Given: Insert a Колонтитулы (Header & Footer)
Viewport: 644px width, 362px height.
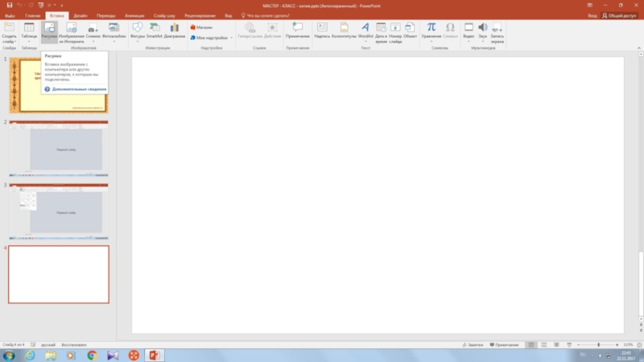Looking at the screenshot, I should (x=344, y=31).
